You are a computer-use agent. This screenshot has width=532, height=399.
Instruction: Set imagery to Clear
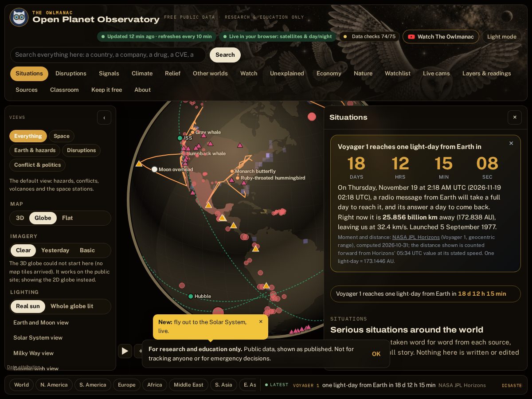point(23,250)
